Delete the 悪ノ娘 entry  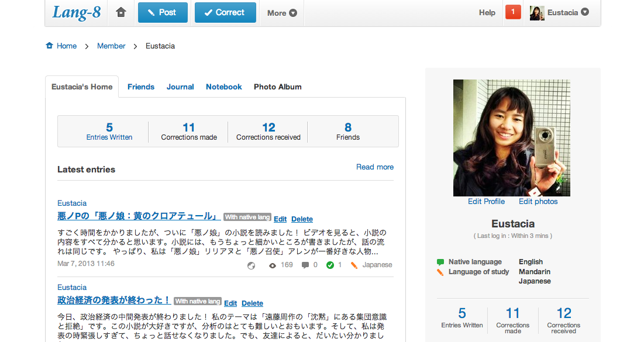click(x=302, y=219)
